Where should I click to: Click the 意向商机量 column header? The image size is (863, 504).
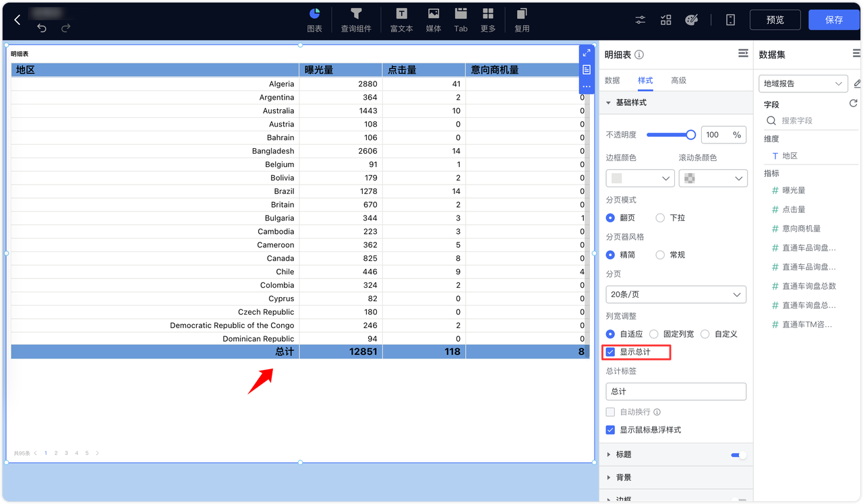click(x=522, y=69)
